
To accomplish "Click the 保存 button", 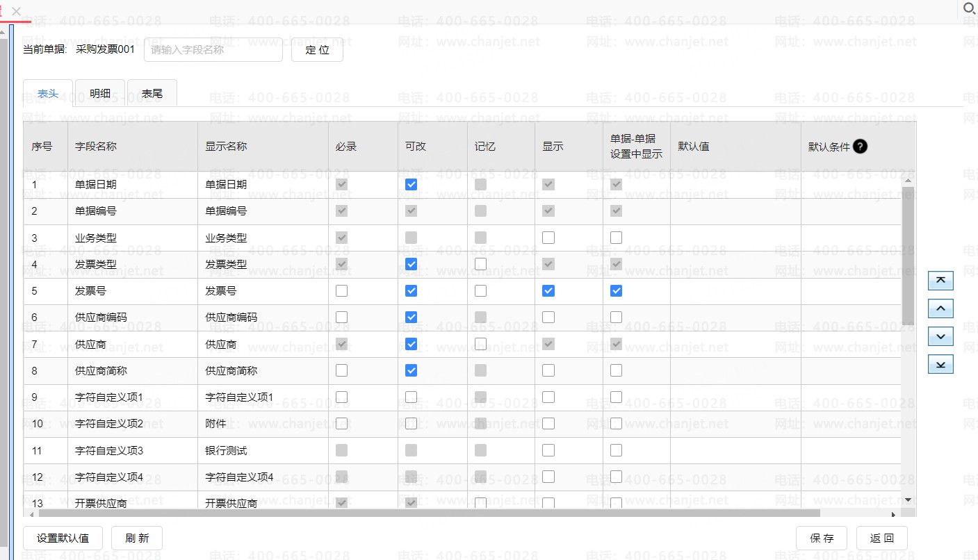I will pyautogui.click(x=821, y=538).
